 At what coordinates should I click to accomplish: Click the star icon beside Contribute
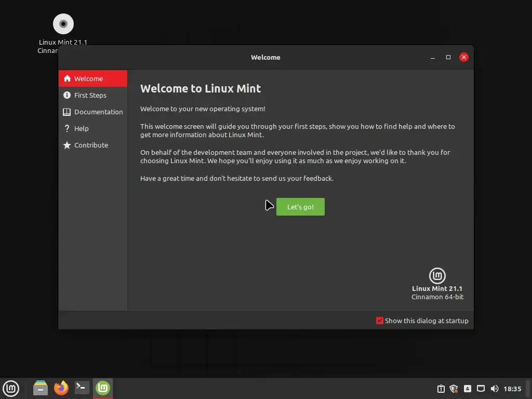67,145
